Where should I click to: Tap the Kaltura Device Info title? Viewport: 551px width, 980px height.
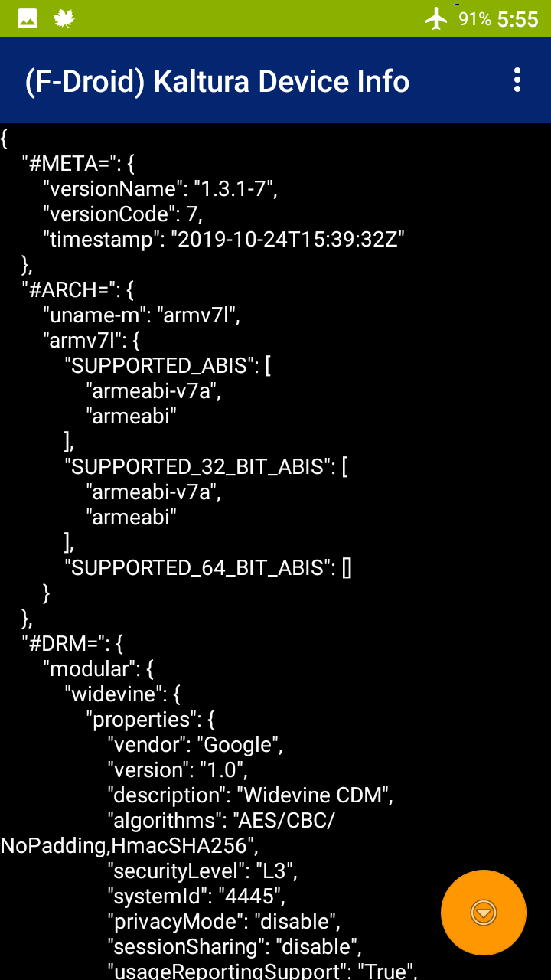point(217,81)
